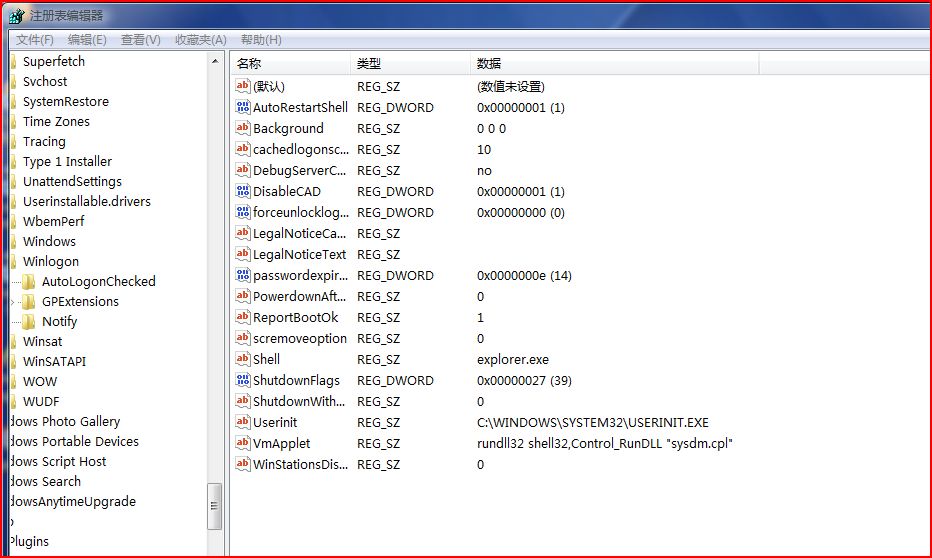
Task: Click the cachedlogonsc... string icon
Action: pyautogui.click(x=243, y=149)
